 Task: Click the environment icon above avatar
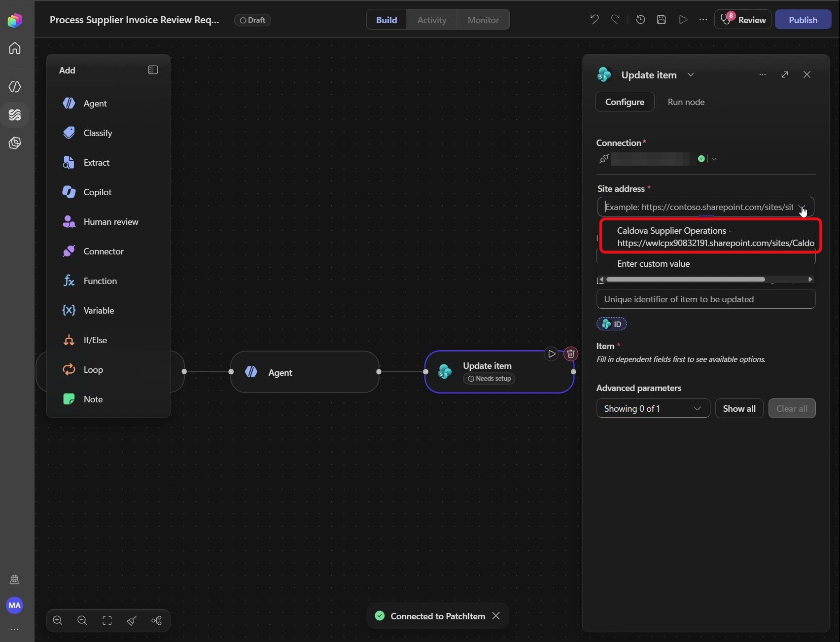click(x=15, y=579)
